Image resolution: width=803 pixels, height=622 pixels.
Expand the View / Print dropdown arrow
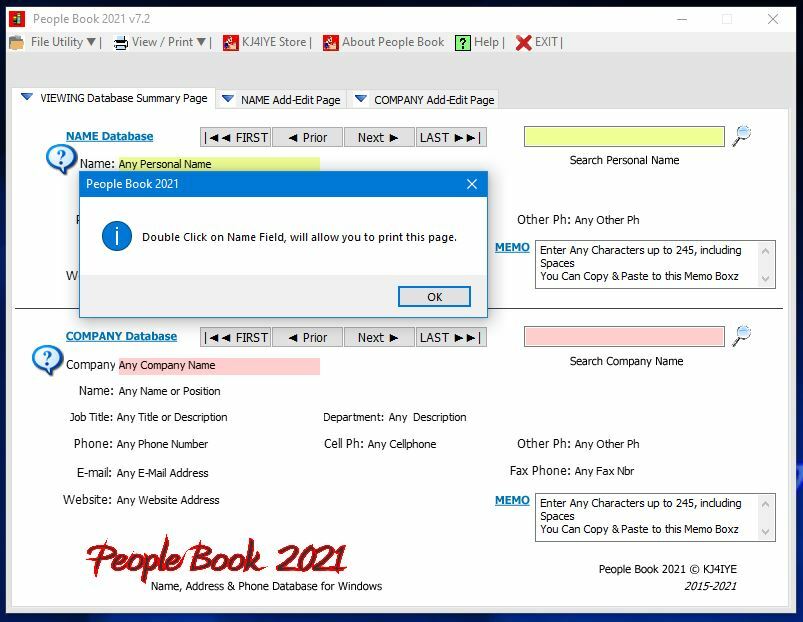pos(201,42)
